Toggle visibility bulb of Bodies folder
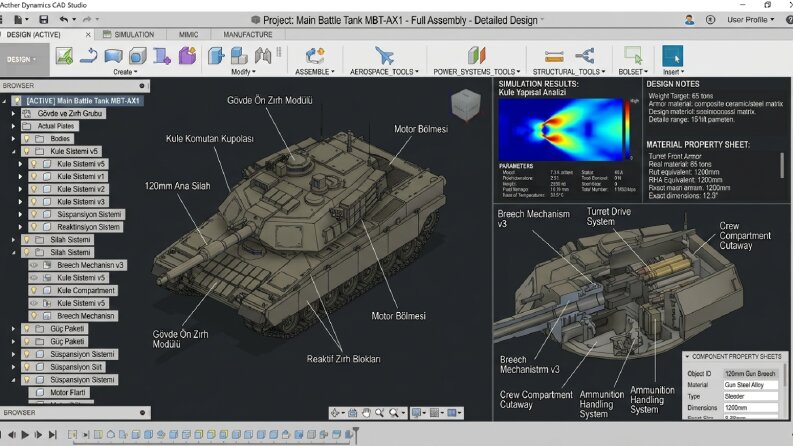The width and height of the screenshot is (793, 446). click(27, 139)
